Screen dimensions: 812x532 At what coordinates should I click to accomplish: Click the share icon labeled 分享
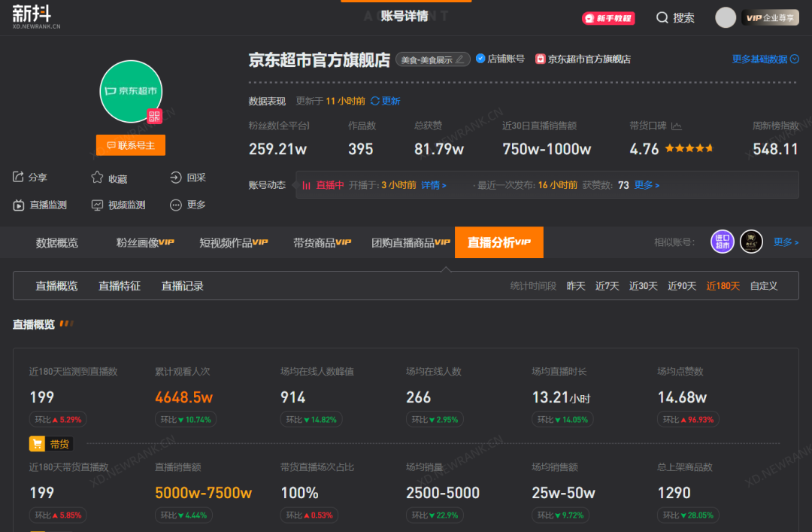(19, 178)
